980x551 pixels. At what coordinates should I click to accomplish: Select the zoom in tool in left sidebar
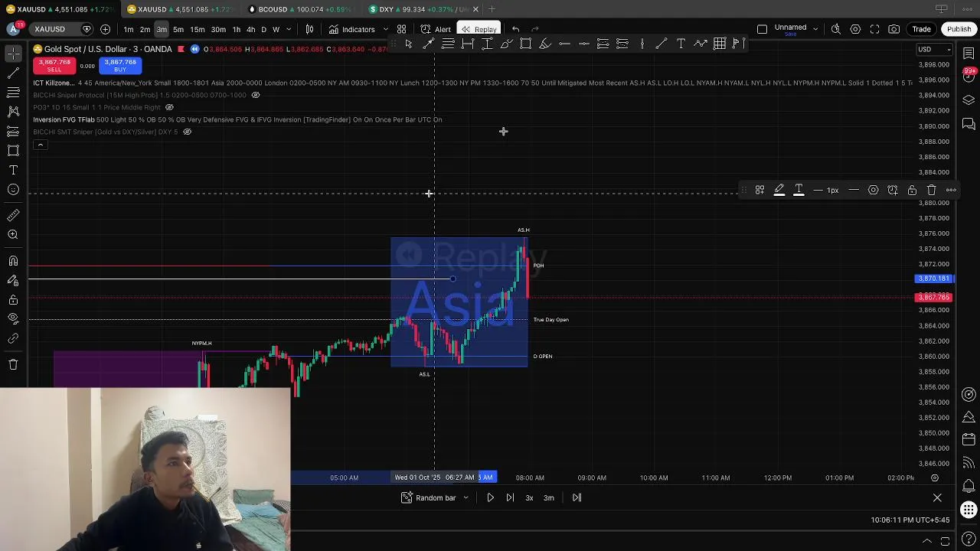pos(13,235)
